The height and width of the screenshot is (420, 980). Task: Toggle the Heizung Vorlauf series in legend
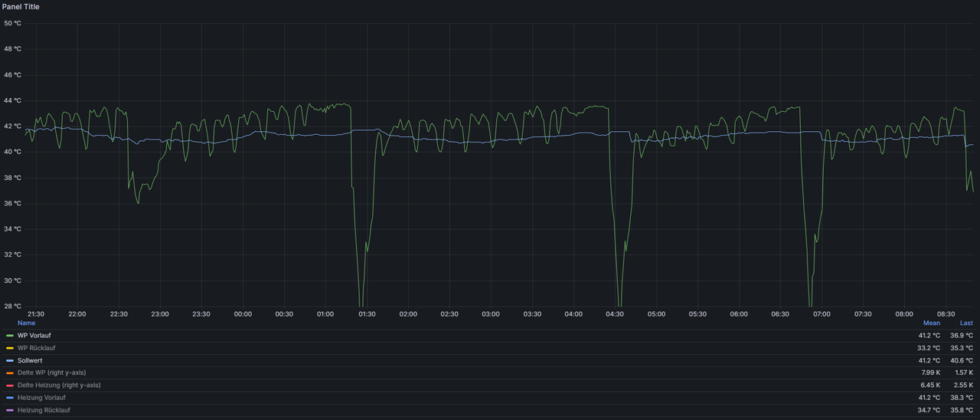pyautogui.click(x=41, y=398)
